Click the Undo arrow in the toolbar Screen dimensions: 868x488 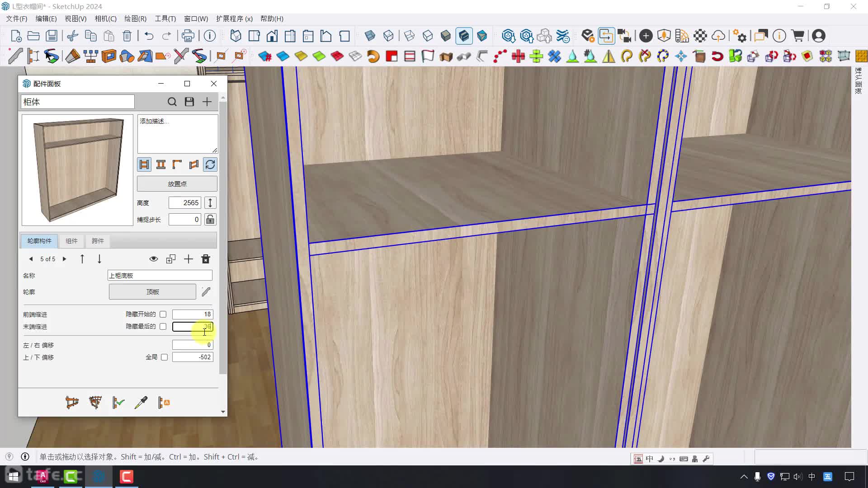(x=149, y=36)
